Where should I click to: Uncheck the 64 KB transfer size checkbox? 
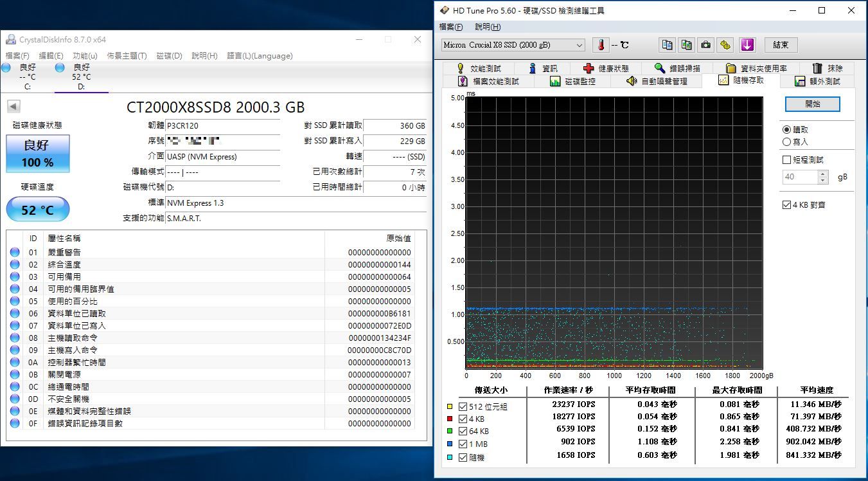point(463,431)
